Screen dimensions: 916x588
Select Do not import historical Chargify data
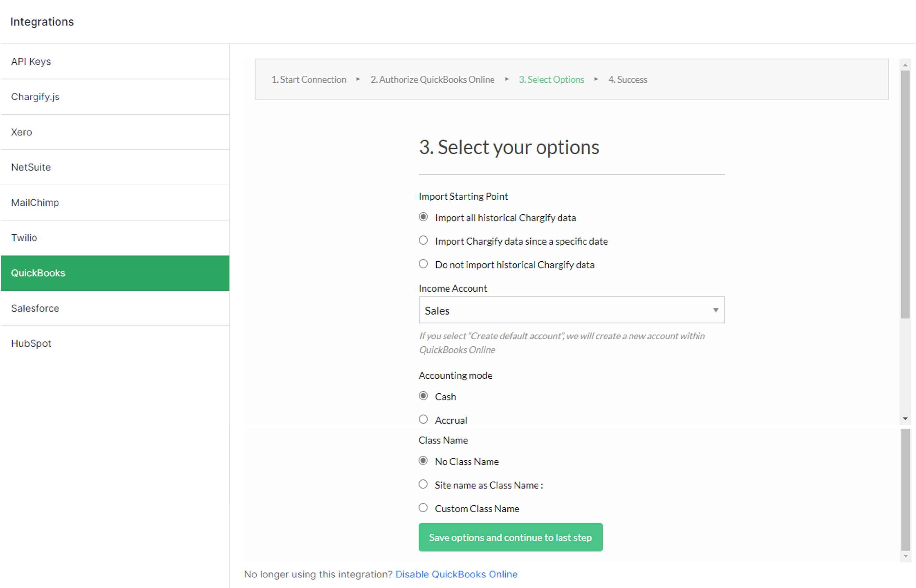pos(423,264)
